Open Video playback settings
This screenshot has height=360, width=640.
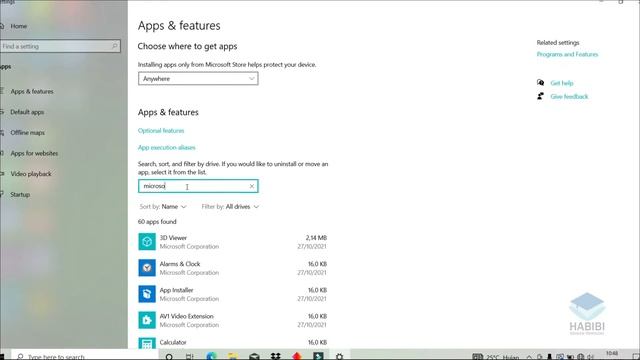click(x=31, y=174)
